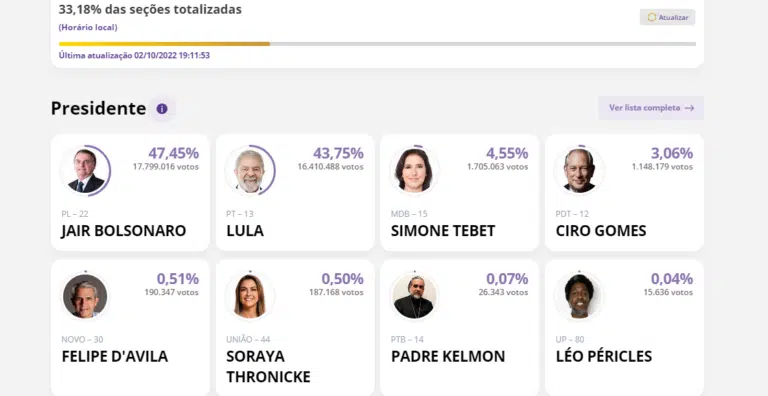Click the Atualizar button

(667, 17)
